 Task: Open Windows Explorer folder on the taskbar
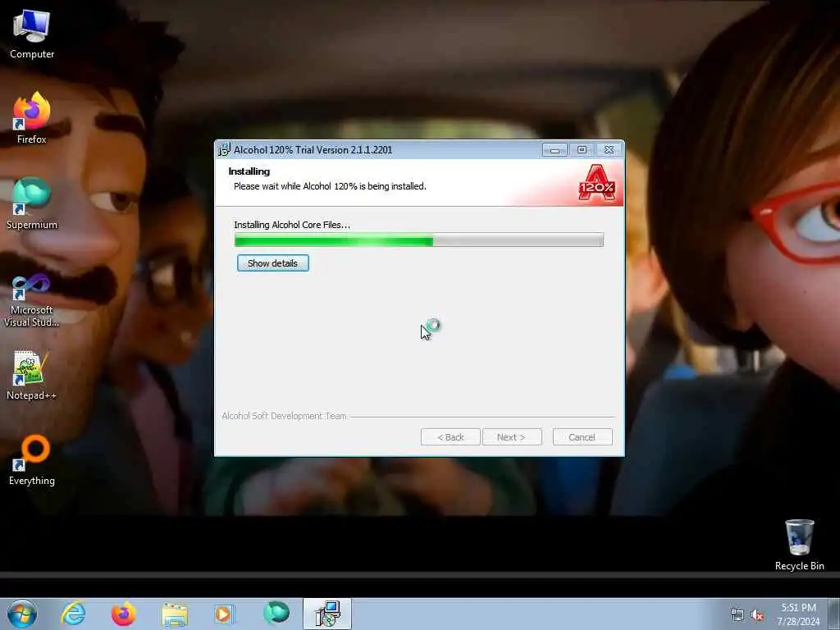[175, 614]
